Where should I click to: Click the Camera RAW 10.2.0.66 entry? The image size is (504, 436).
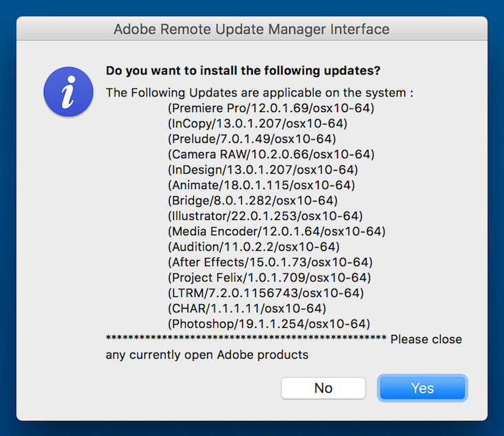point(271,155)
